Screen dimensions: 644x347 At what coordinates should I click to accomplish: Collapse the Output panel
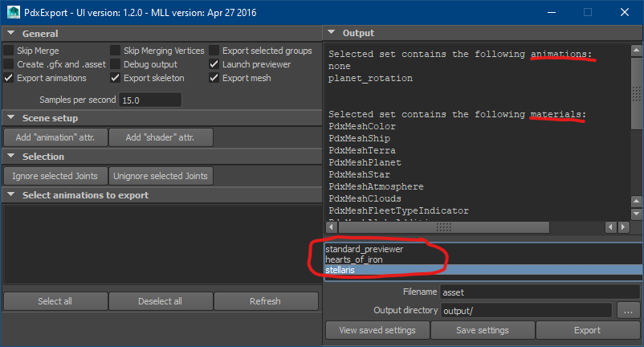click(x=331, y=34)
